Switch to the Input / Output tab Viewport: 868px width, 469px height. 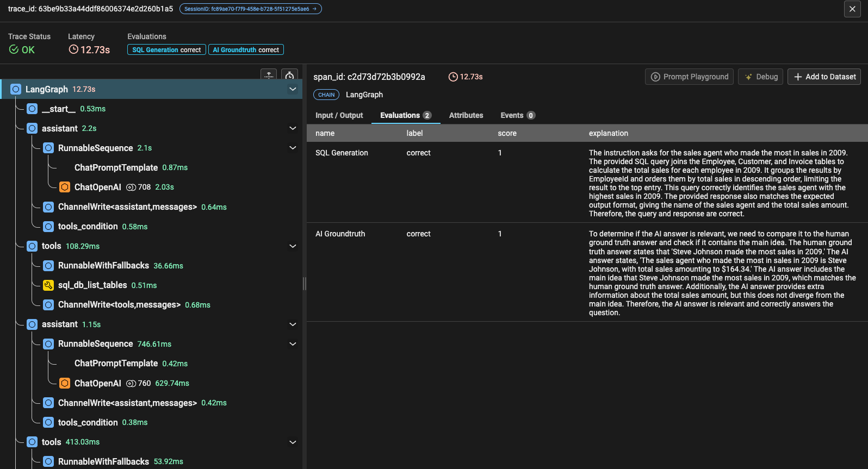pos(339,115)
